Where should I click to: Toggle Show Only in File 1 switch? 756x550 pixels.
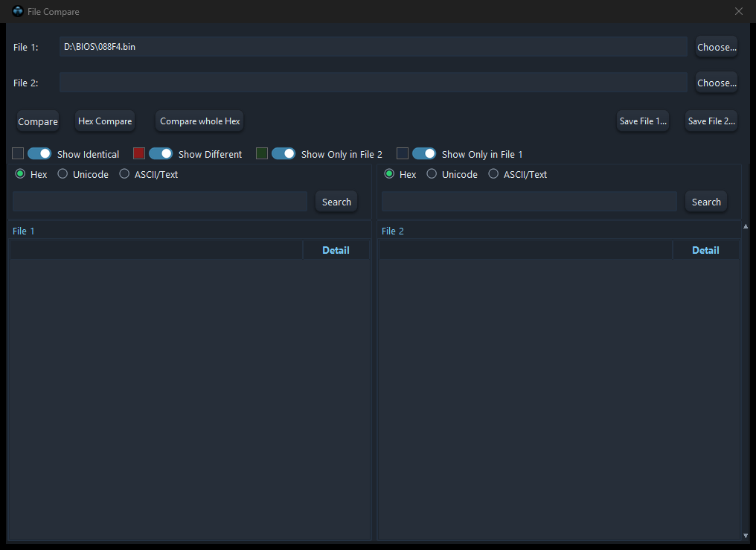click(424, 154)
